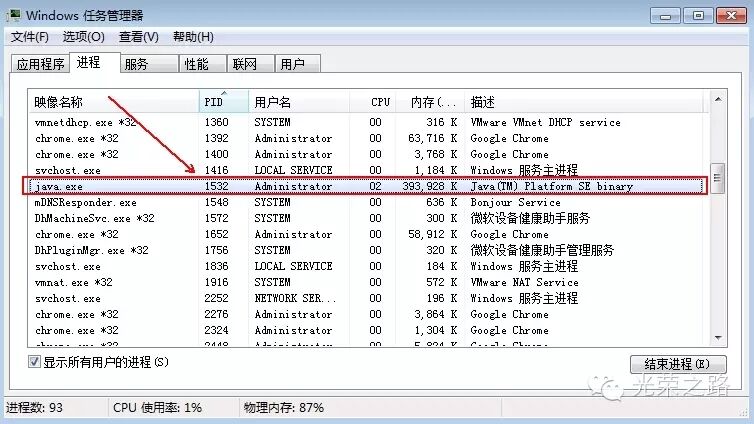754x424 pixels.
Task: Click the 393,928 K memory value
Action: pos(430,186)
